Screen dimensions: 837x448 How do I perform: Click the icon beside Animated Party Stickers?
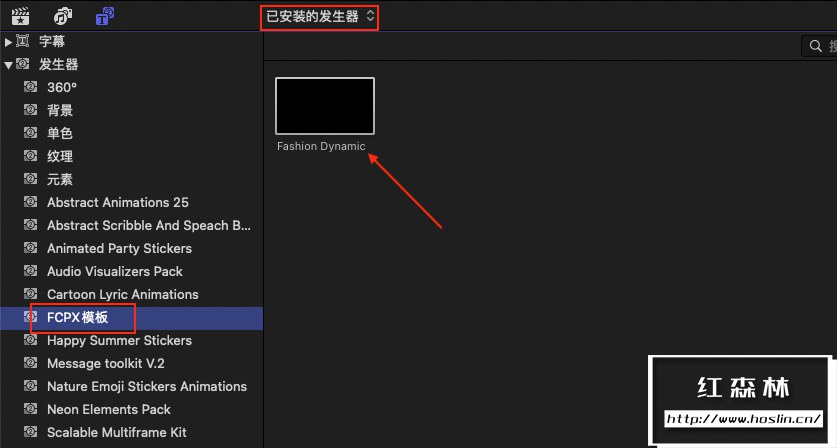[31, 247]
